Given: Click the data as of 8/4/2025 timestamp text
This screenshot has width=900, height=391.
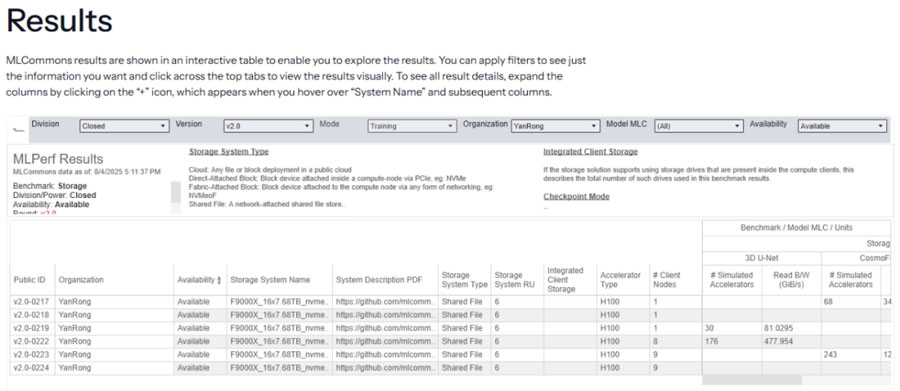Looking at the screenshot, I should [x=87, y=171].
